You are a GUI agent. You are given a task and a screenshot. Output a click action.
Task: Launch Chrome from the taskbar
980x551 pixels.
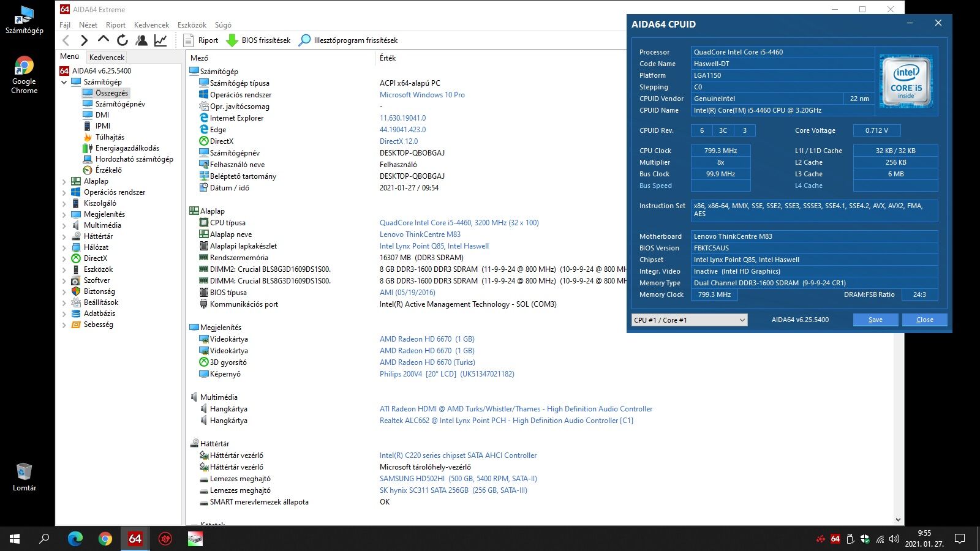(105, 539)
